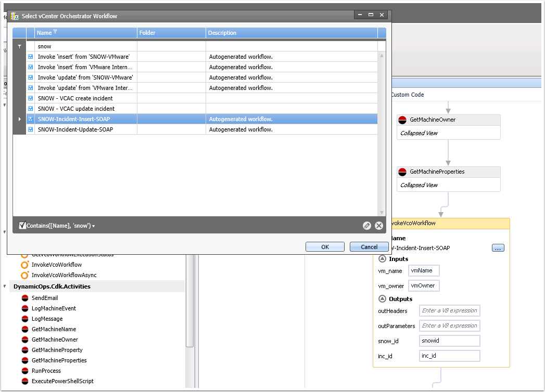
Task: Click the inc_id output field
Action: pos(450,356)
